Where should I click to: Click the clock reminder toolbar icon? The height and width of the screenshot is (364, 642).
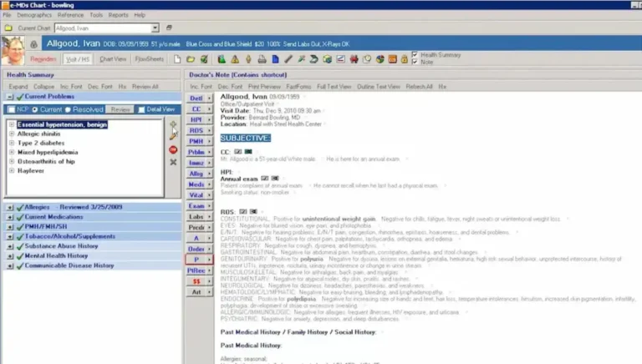point(367,59)
